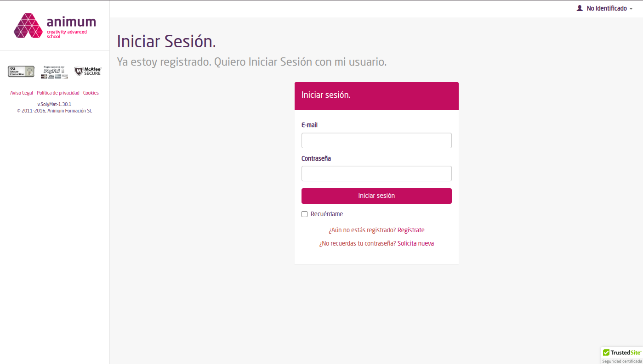This screenshot has height=364, width=643.
Task: Click the pink Iniciar sesión panel header
Action: pyautogui.click(x=376, y=96)
